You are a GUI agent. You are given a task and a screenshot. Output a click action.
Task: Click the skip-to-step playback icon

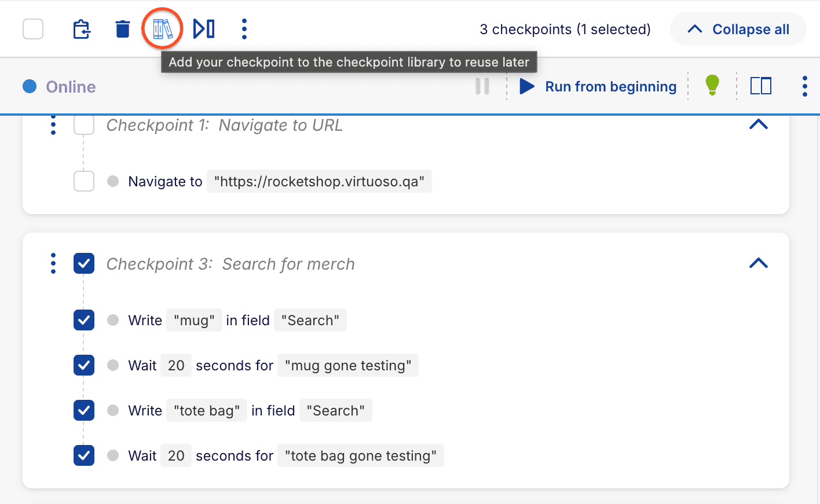pyautogui.click(x=204, y=28)
